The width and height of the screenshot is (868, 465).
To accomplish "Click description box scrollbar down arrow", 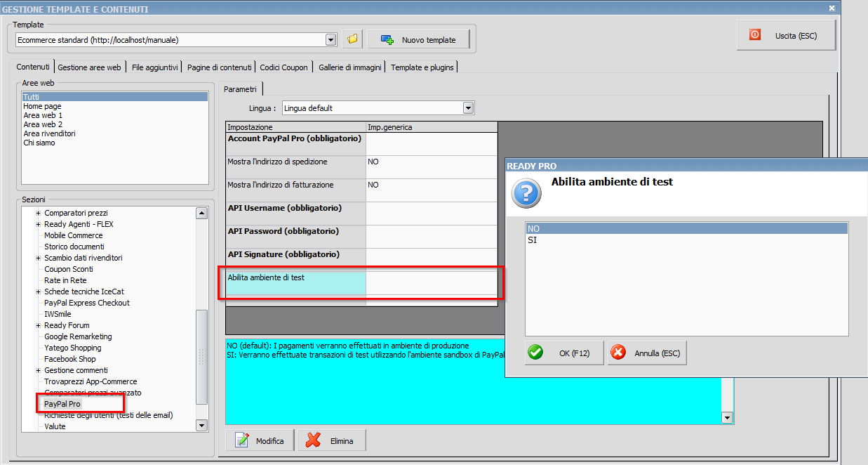I will click(x=728, y=418).
